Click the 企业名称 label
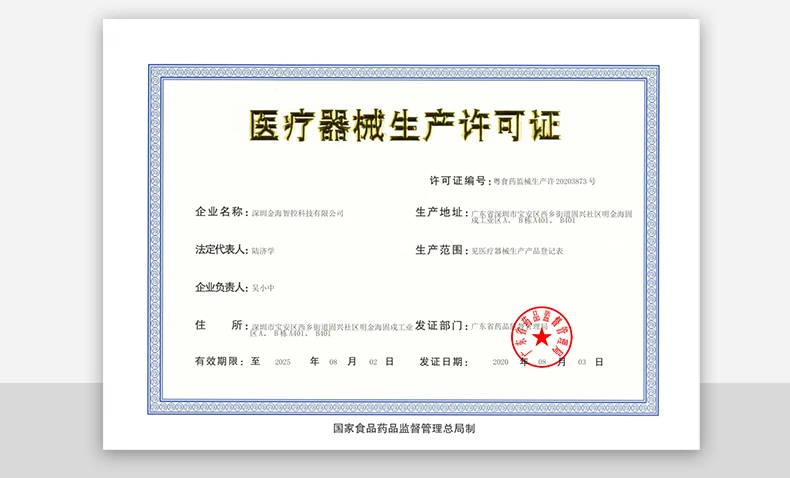 221,212
